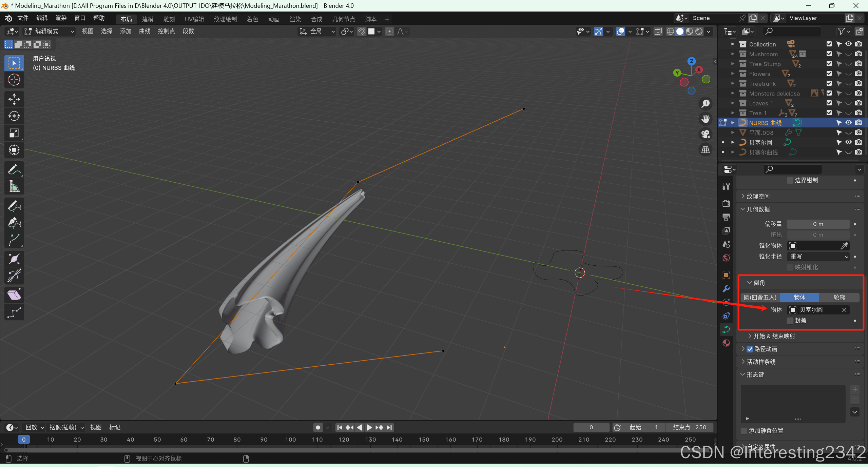Open the 锥化半径 重写 dropdown
The height and width of the screenshot is (467, 868).
coord(818,257)
